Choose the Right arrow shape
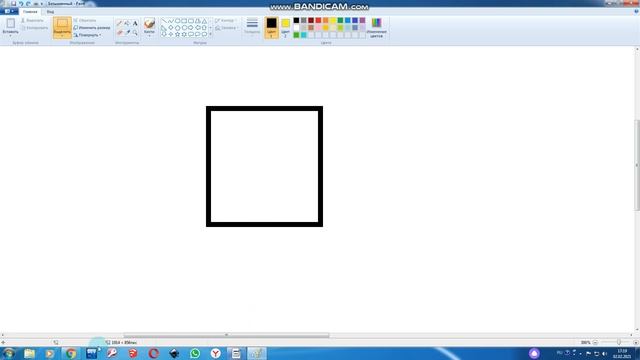Screen dimensions: 640x360 tap(191, 28)
